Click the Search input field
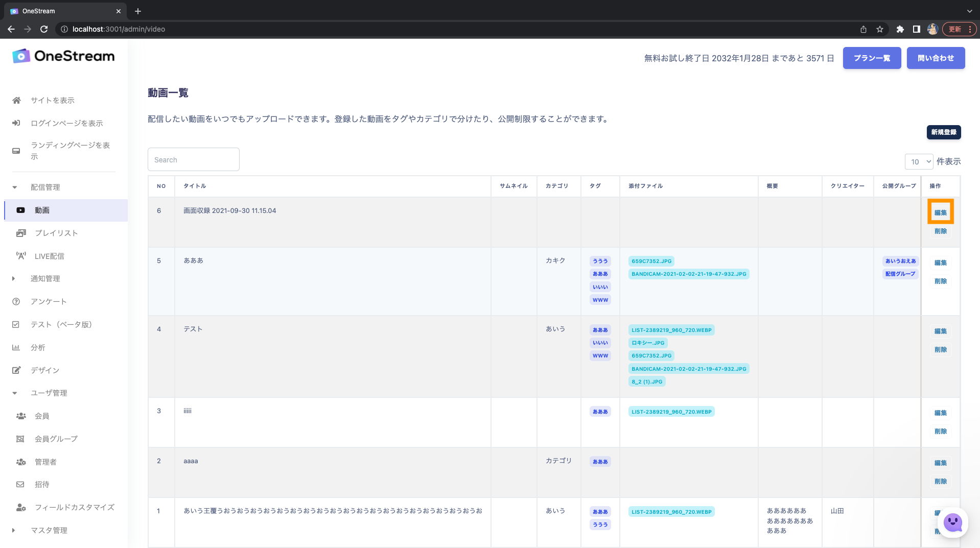Screen dimensions: 980x548 click(194, 159)
